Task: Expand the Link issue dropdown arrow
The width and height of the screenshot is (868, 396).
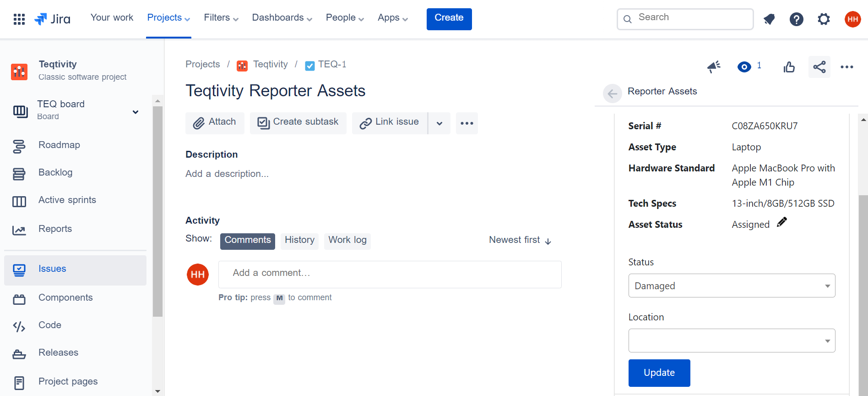Action: coord(439,123)
